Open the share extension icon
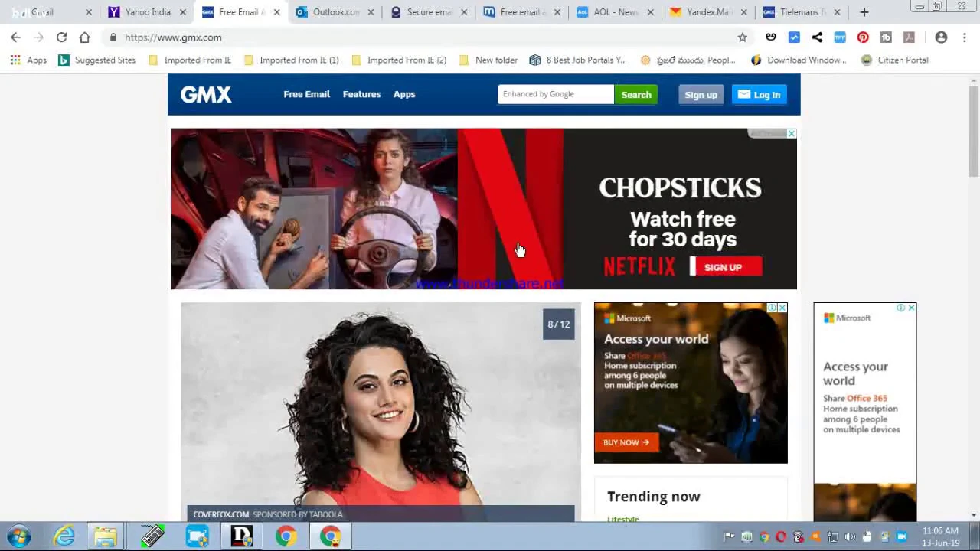This screenshot has height=551, width=980. click(x=817, y=37)
